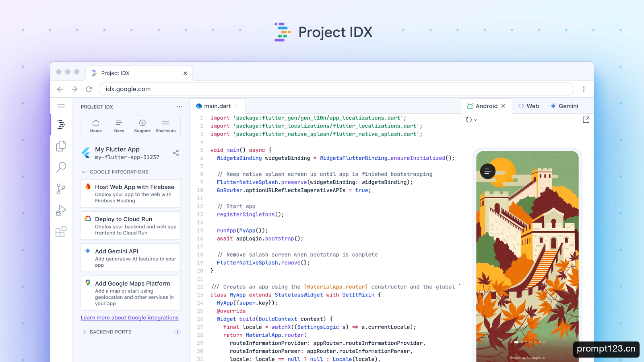Screen dimensions: 644x362
Task: Expand the Backend Ports section
Action: tap(107, 332)
